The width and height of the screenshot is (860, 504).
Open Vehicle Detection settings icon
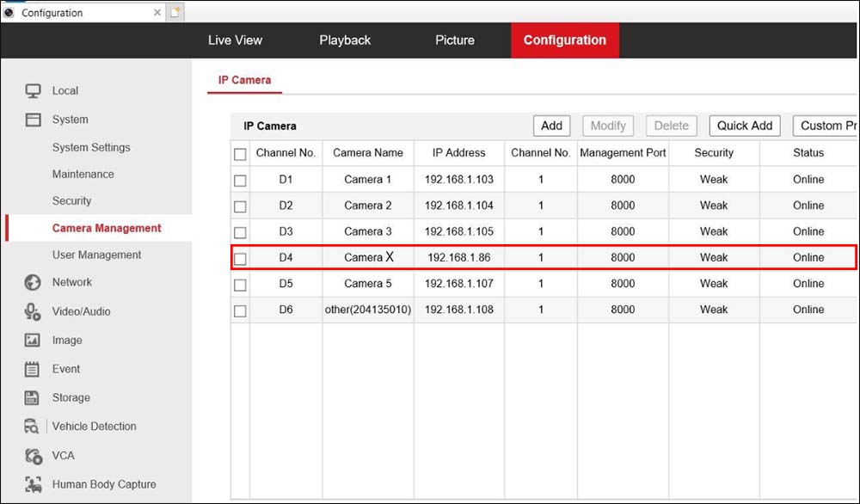click(x=33, y=426)
